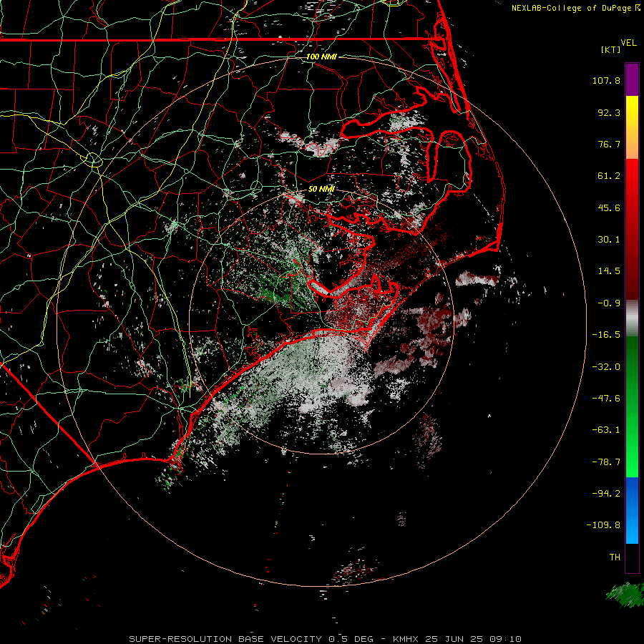Pick the yellow-orange segment of the color bar
This screenshot has height=644, width=644.
coord(632,127)
